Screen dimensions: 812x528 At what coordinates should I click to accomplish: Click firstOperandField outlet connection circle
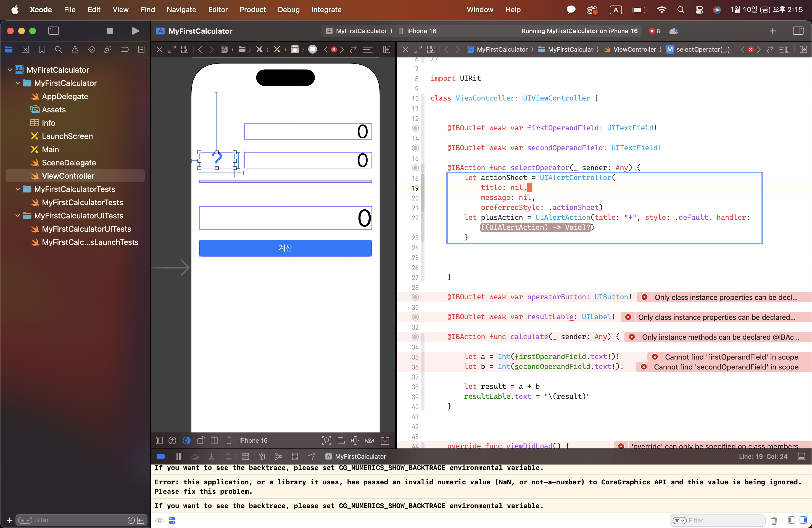click(x=415, y=128)
